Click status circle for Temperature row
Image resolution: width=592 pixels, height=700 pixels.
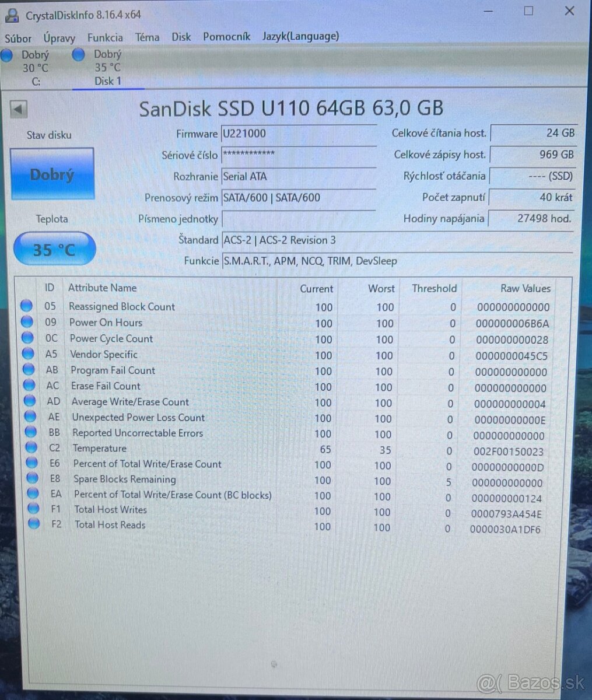31,447
